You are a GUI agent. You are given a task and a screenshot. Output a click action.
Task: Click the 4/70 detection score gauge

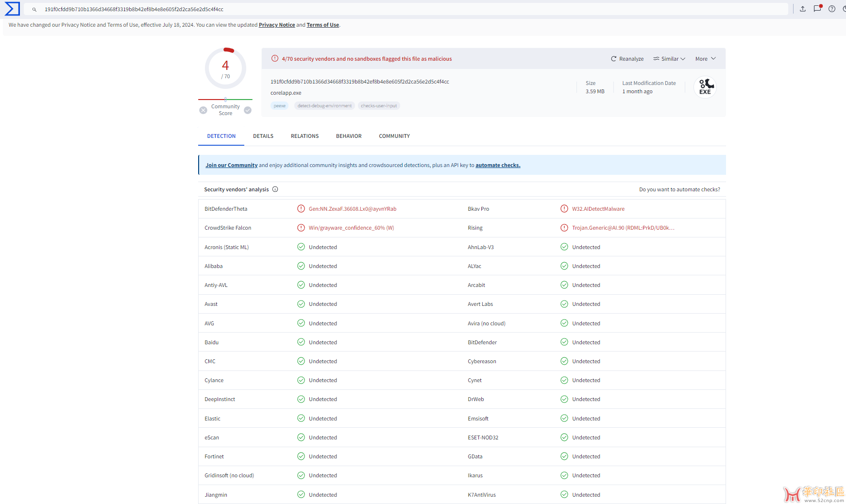(225, 68)
